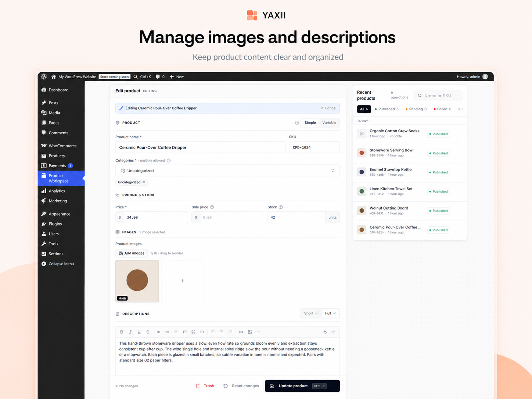Filter recent products by Published

tap(387, 109)
